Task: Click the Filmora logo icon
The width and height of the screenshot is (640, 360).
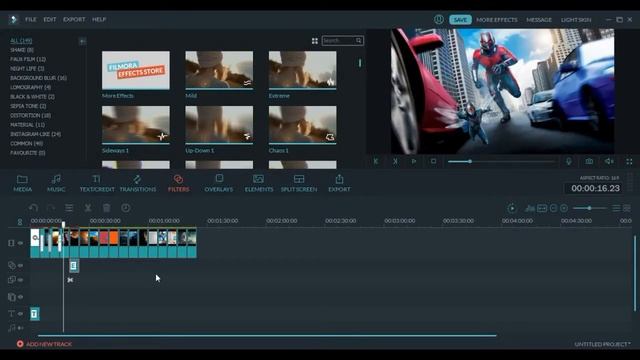Action: point(13,20)
